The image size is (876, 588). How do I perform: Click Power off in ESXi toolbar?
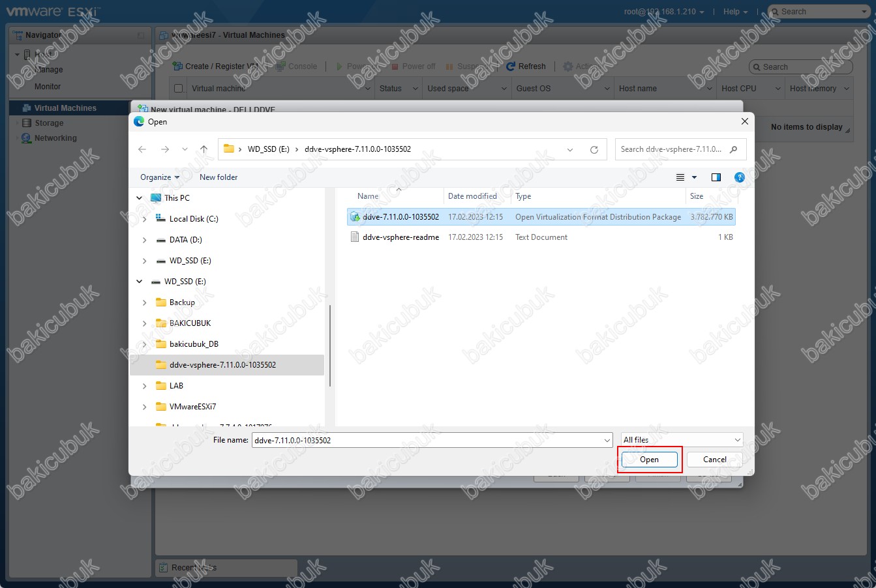point(413,66)
